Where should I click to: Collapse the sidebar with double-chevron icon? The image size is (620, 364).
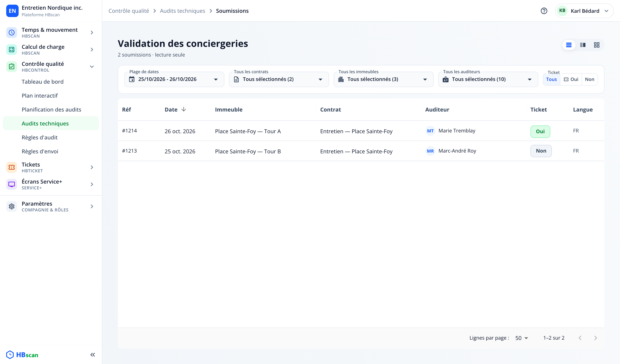tap(92, 355)
